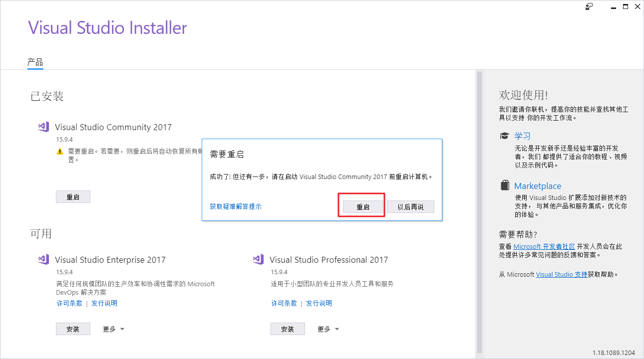Image resolution: width=644 pixels, height=359 pixels.
Task: Click the vertical scrollbar of the products list
Action: [x=480, y=212]
